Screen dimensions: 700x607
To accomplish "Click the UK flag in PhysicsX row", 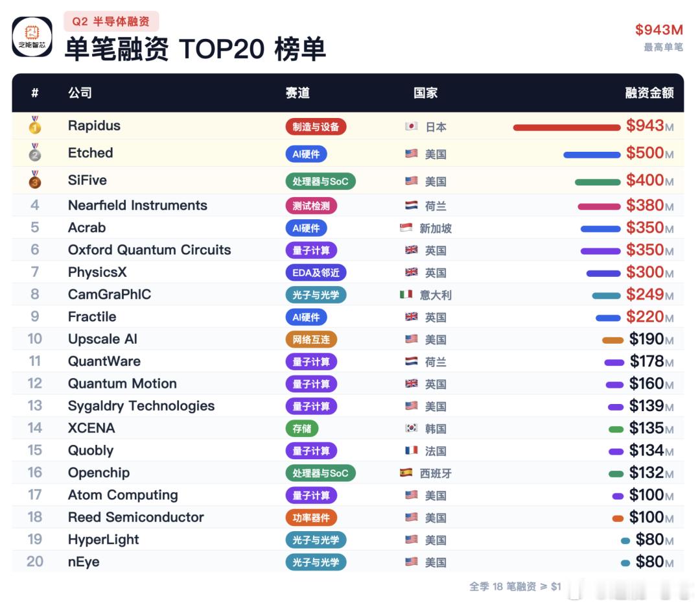I will click(x=411, y=272).
